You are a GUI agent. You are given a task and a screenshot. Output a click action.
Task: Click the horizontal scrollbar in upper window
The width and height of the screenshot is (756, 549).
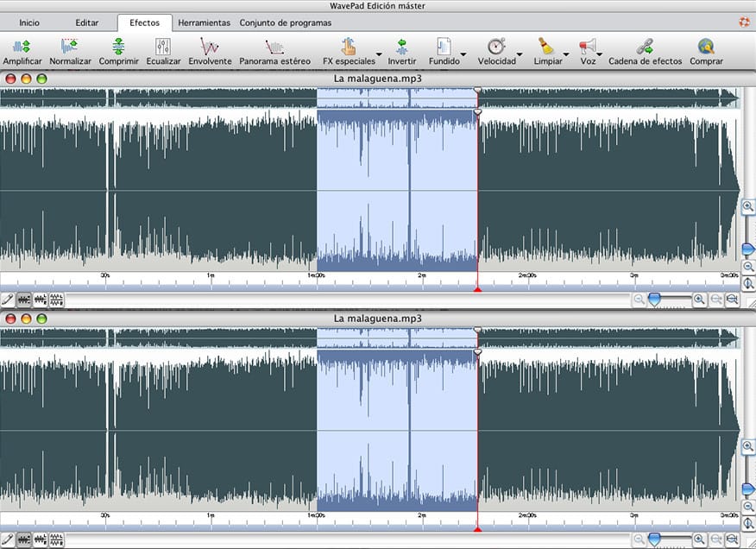click(x=347, y=300)
